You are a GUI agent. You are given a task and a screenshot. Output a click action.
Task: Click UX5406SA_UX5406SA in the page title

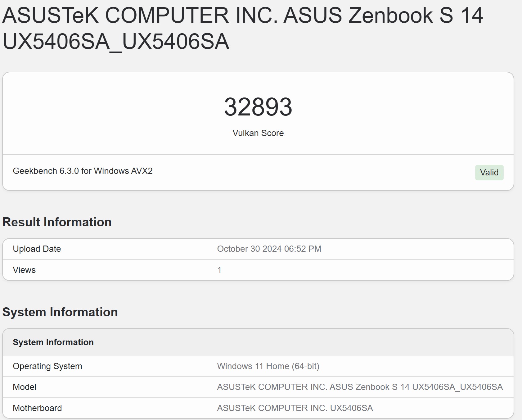tap(116, 42)
